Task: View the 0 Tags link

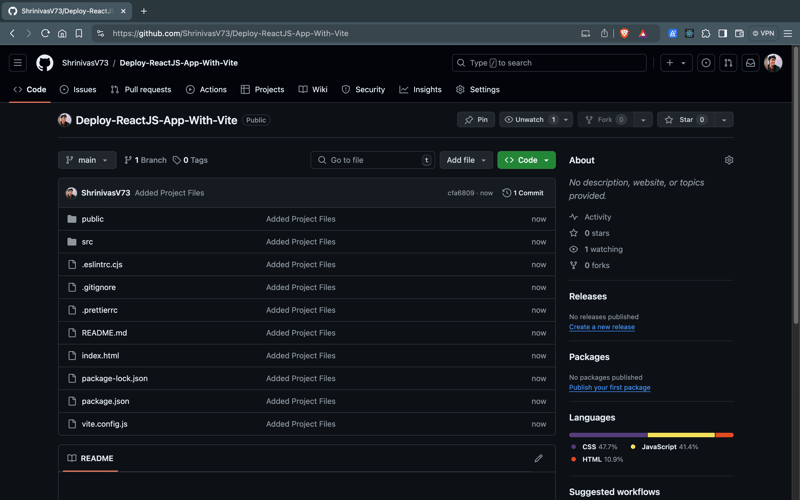Action: coord(190,160)
